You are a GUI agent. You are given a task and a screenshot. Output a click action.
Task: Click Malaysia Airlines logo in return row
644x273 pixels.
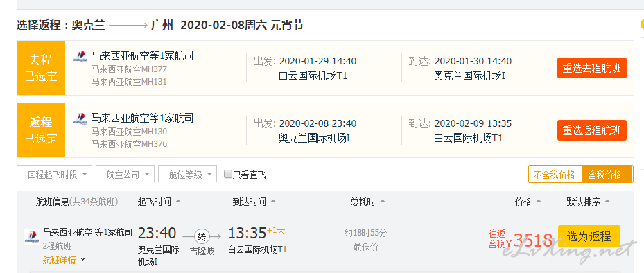tap(80, 118)
